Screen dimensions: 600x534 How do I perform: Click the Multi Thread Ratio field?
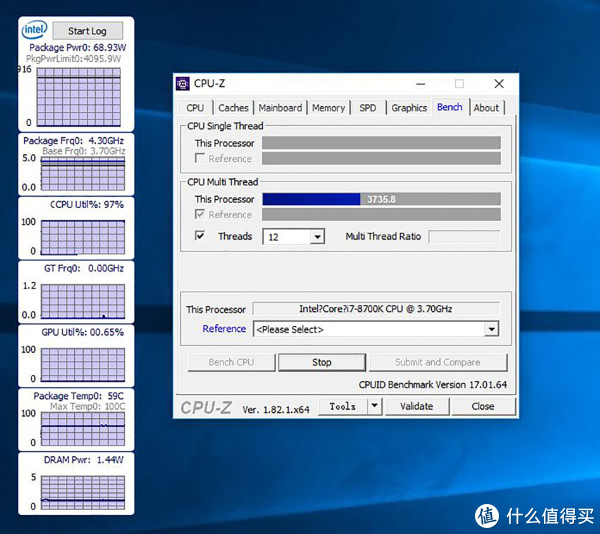(x=465, y=236)
